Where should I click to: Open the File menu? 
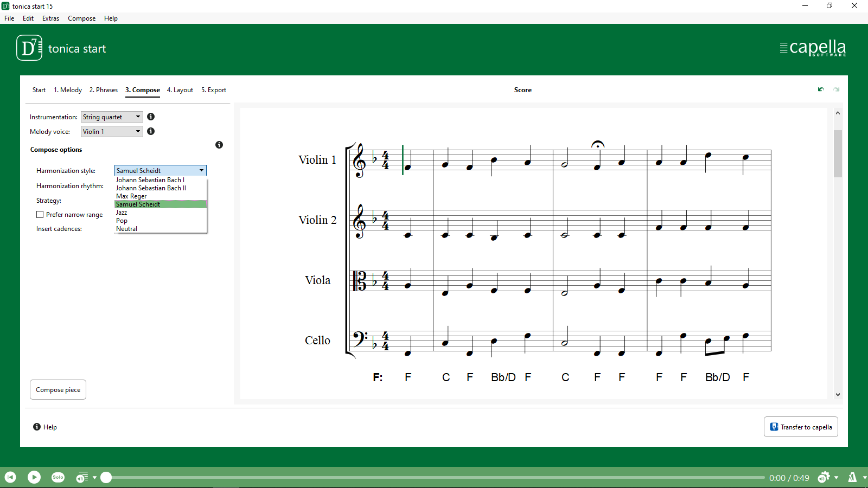9,18
